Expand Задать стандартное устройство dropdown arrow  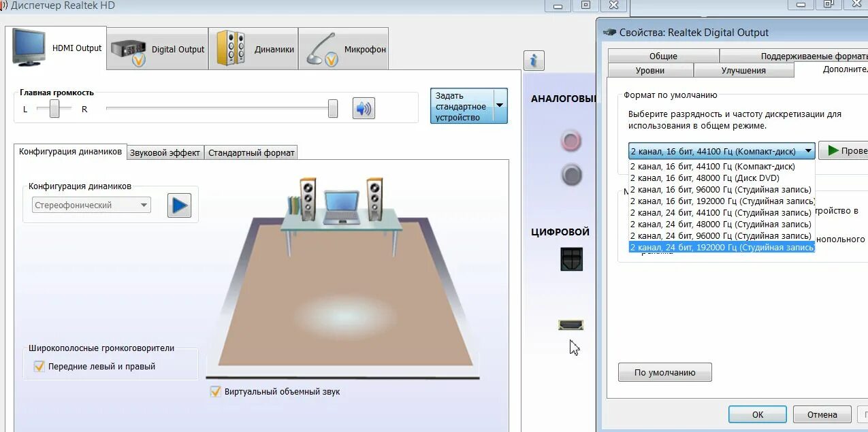[x=500, y=105]
